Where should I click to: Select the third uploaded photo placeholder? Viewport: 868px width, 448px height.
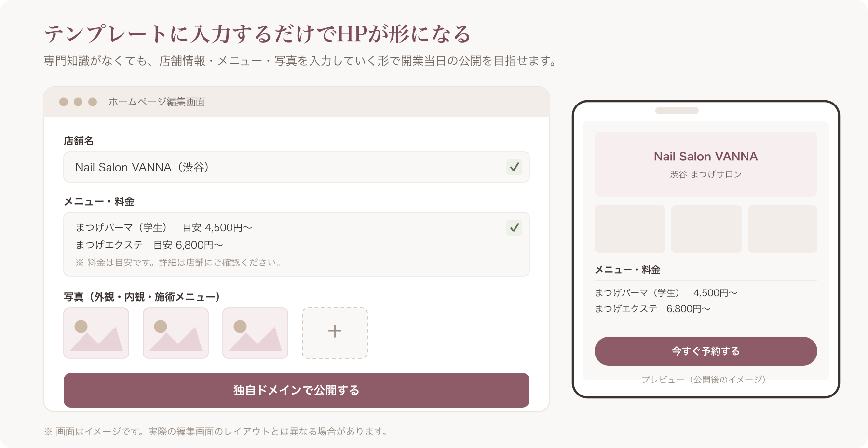[256, 333]
